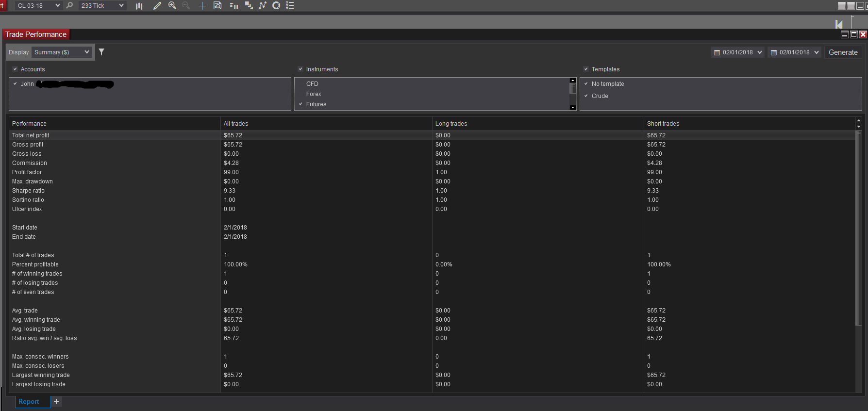Click the All trades column header
The height and width of the screenshot is (411, 868).
[326, 124]
